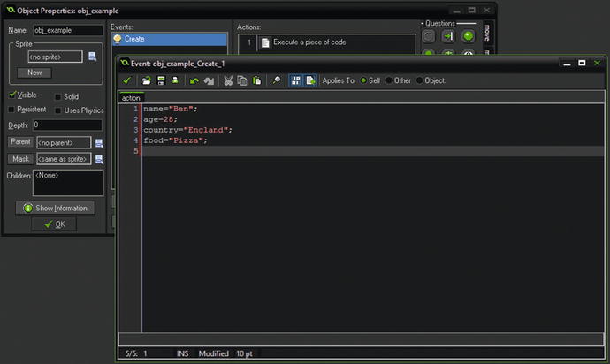Open a code file with the folder icon
610x364 pixels.
147,80
